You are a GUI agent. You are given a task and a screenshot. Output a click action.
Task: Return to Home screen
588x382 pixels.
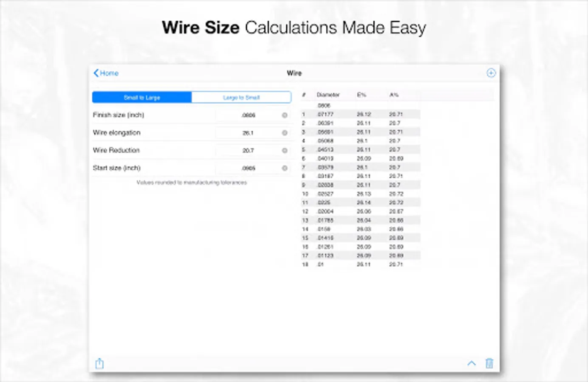106,73
